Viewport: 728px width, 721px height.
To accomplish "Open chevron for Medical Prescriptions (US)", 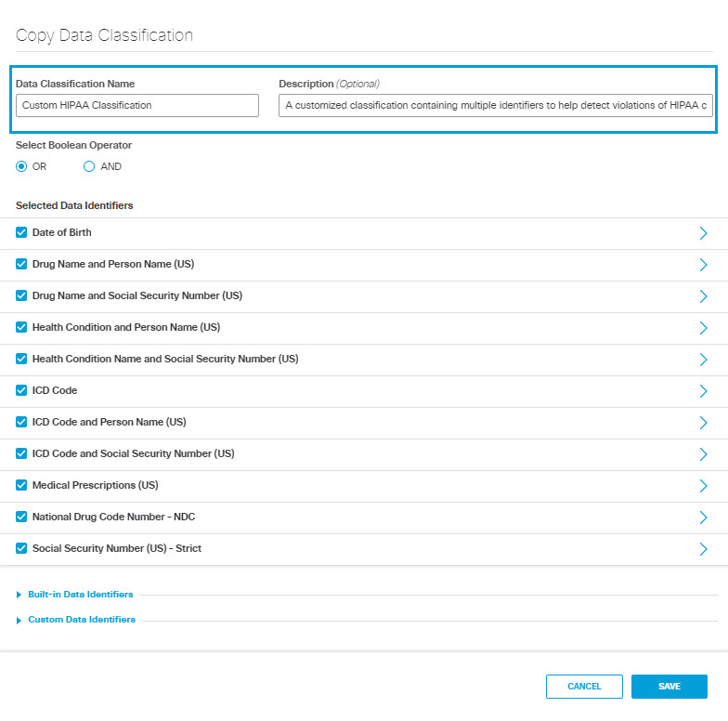I will [703, 486].
